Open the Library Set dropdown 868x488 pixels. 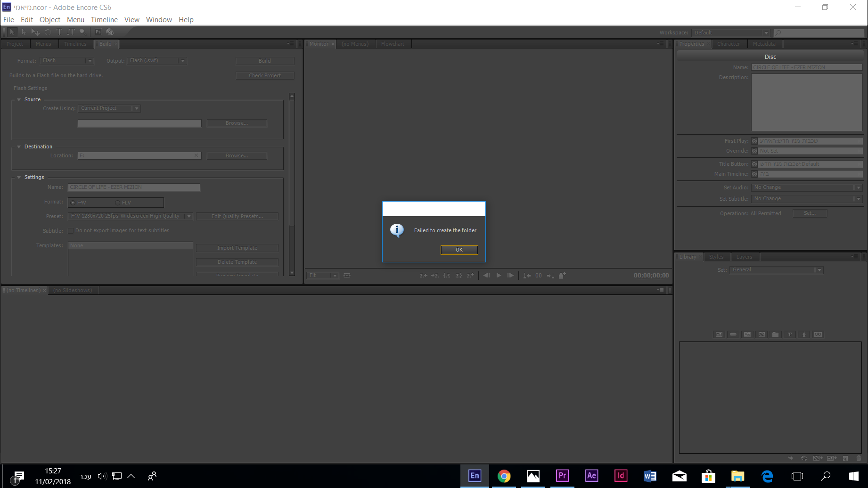tap(777, 270)
